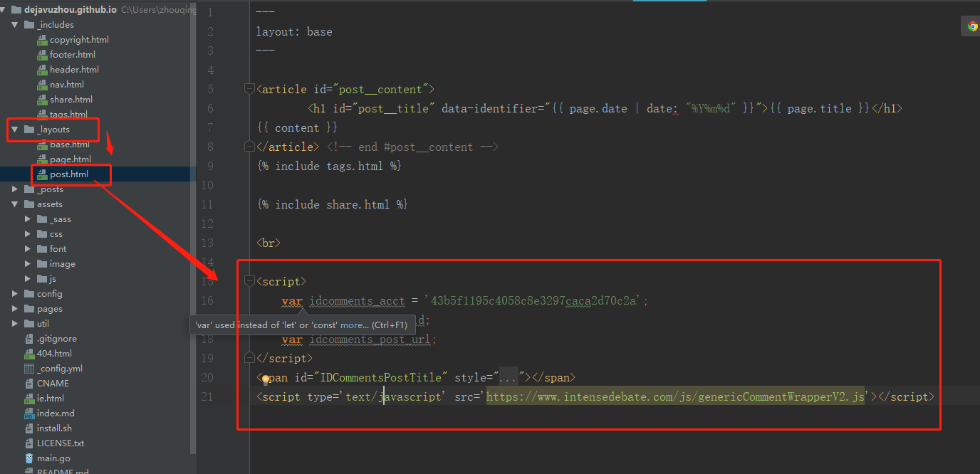Expand the js folder arrow
The image size is (980, 474).
point(28,279)
